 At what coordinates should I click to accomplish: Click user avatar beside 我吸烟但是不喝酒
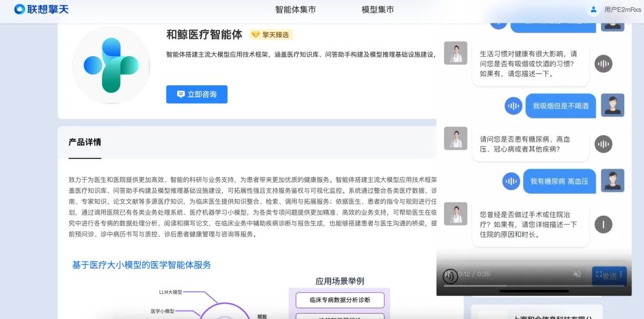tap(612, 105)
